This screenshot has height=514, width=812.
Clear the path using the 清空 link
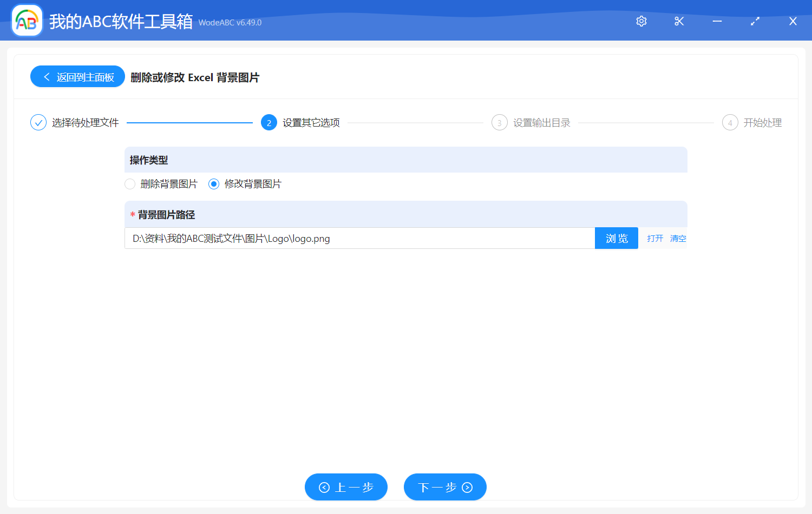[678, 238]
